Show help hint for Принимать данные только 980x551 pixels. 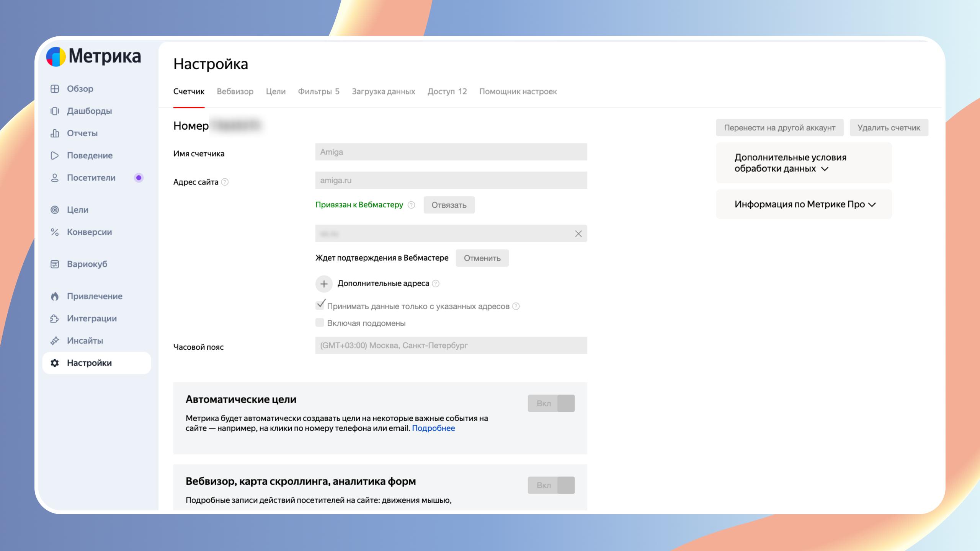click(516, 306)
